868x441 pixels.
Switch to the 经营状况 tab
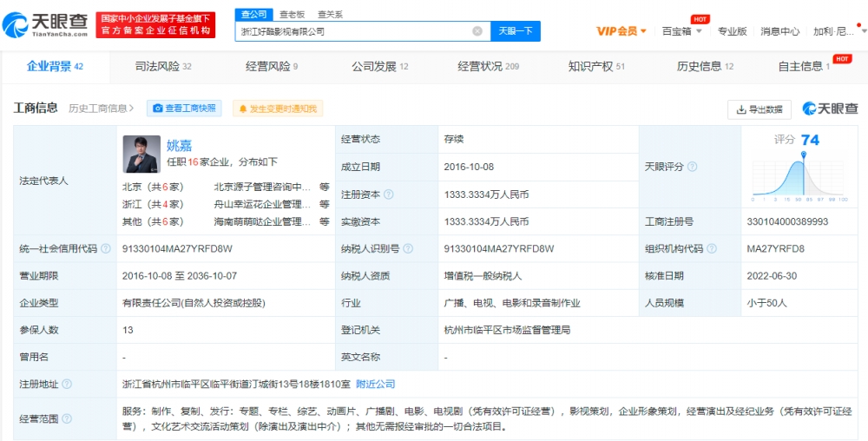488,67
